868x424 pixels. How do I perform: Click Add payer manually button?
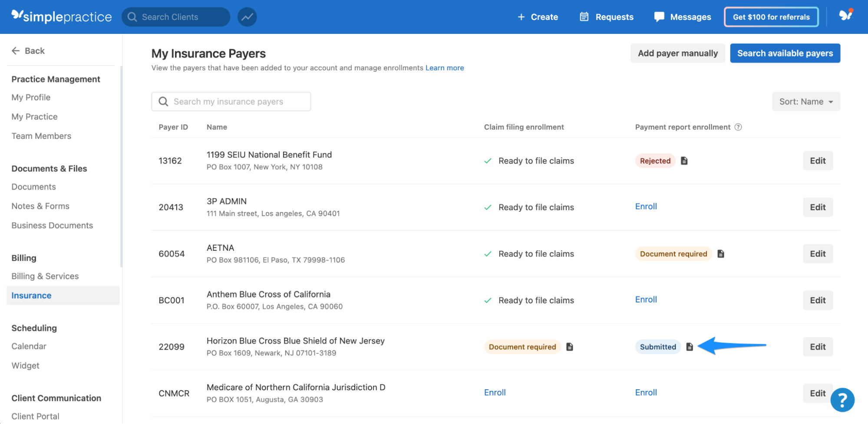[677, 53]
